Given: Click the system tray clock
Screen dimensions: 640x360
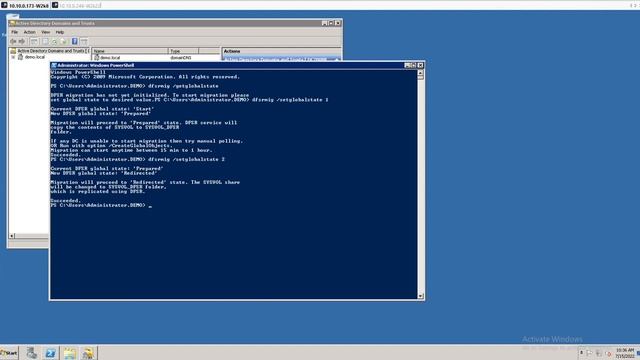Looking at the screenshot, I should point(625,353).
